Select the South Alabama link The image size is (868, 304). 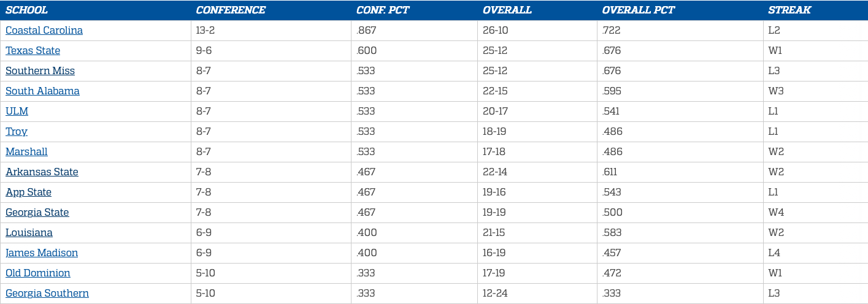coord(42,91)
